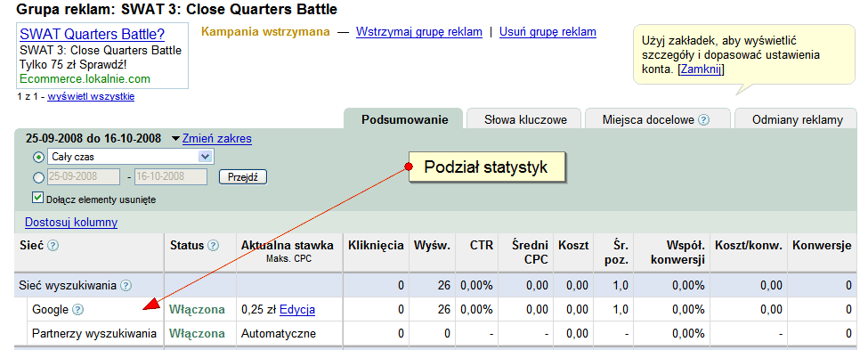868x350 pixels.
Task: Select the Cały czas radio button
Action: click(39, 158)
